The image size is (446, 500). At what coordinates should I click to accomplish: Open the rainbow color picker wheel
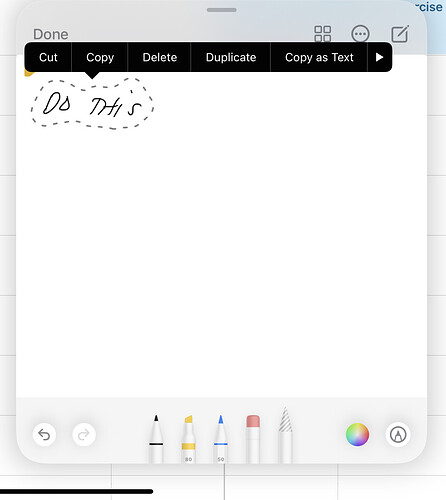pos(357,435)
